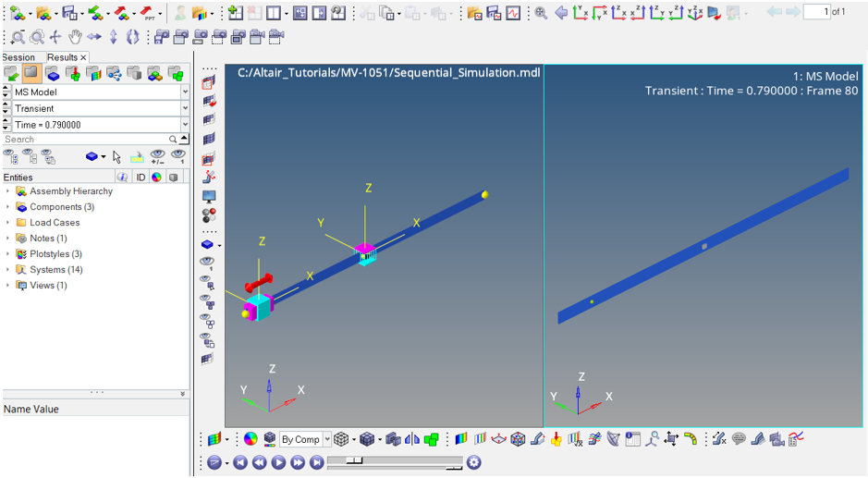Expand the Systems (14) tree node

coord(8,270)
